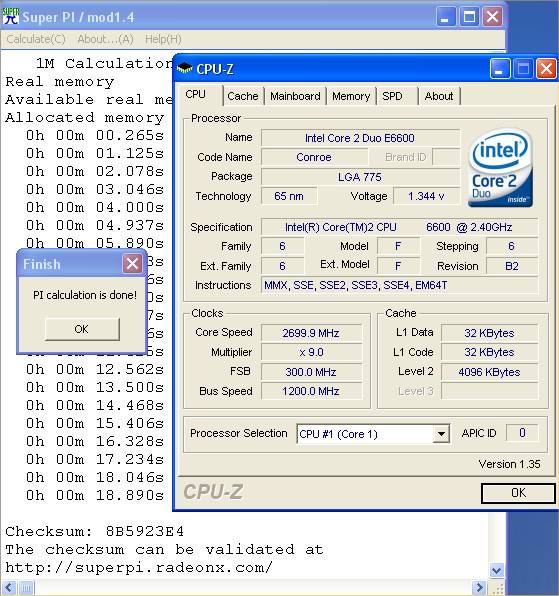This screenshot has width=559, height=596.
Task: Click the L1 Data value 32 KBytes
Action: pyautogui.click(x=489, y=333)
